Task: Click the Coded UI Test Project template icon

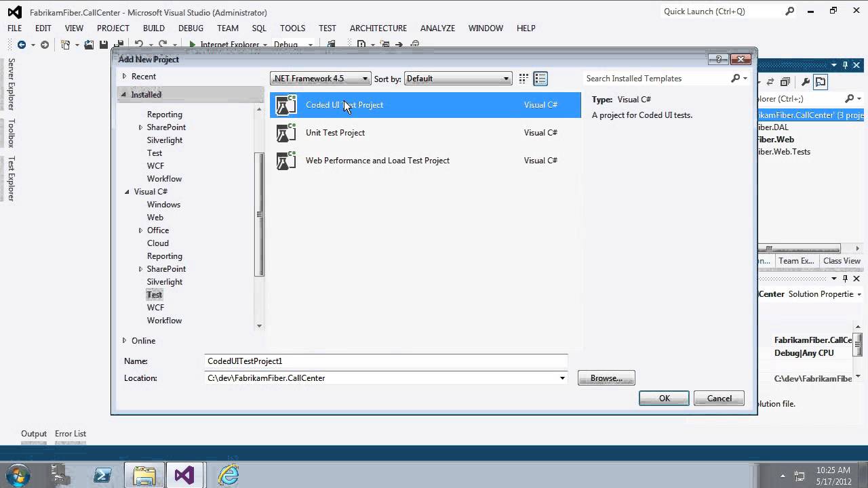Action: [287, 105]
